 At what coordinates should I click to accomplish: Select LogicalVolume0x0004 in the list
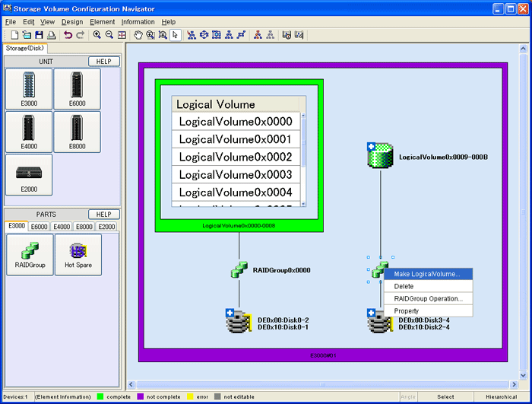(236, 192)
